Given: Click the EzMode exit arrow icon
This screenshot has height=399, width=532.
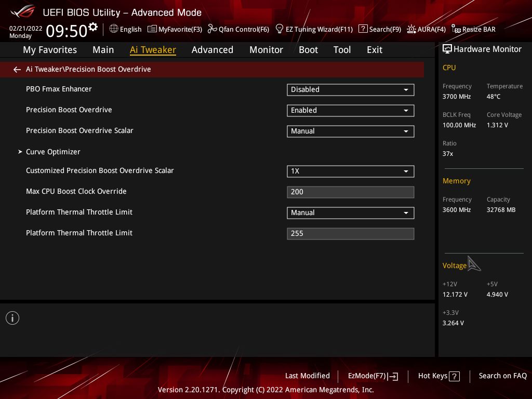Looking at the screenshot, I should pos(393,376).
